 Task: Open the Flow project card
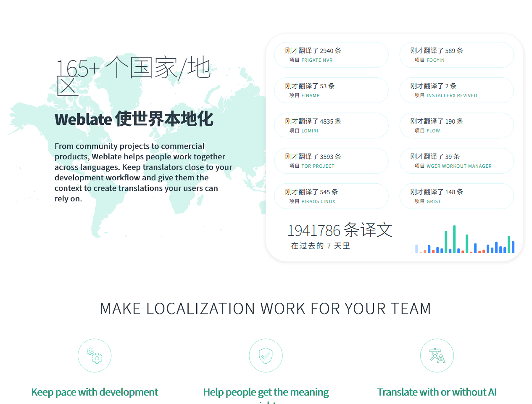click(x=457, y=126)
